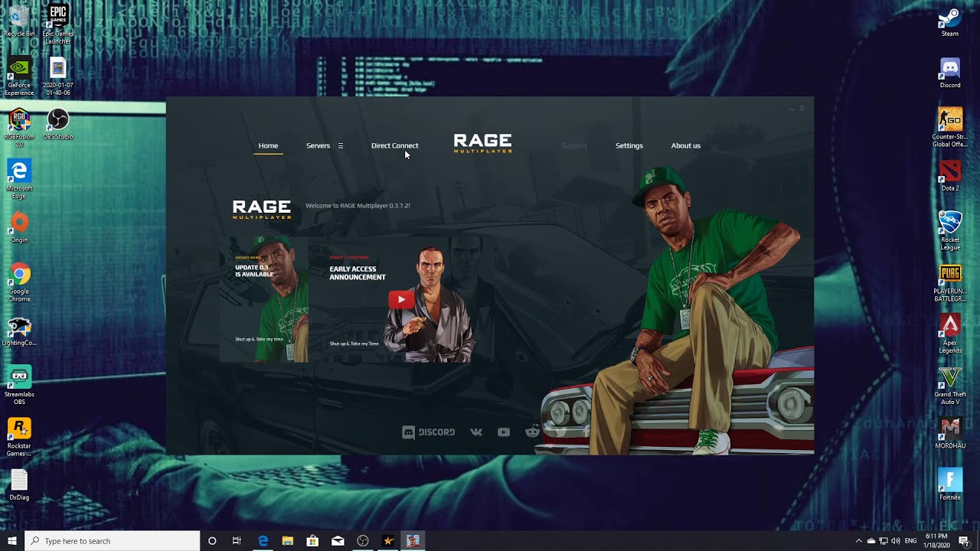Open the Update 0.3 is available card
This screenshot has width=980, height=551.
(263, 300)
